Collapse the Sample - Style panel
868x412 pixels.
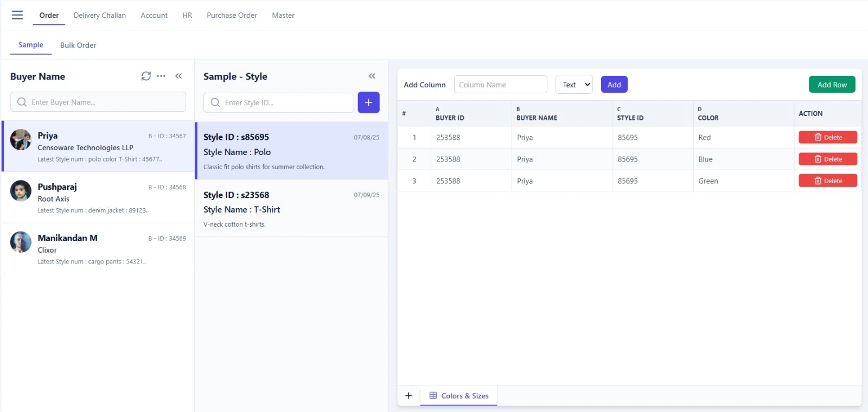click(x=372, y=76)
